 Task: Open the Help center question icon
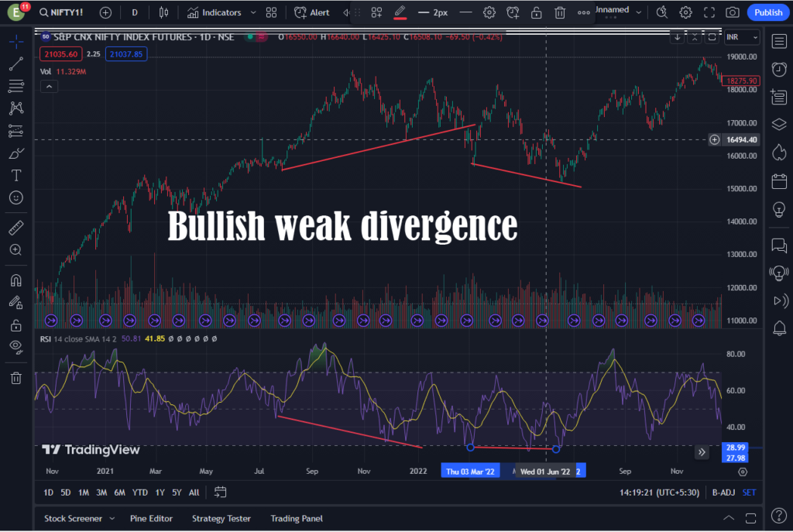tap(779, 516)
